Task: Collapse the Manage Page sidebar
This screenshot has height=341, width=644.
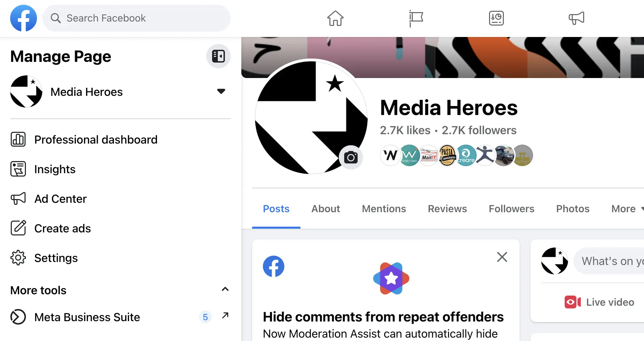Action: coord(218,56)
